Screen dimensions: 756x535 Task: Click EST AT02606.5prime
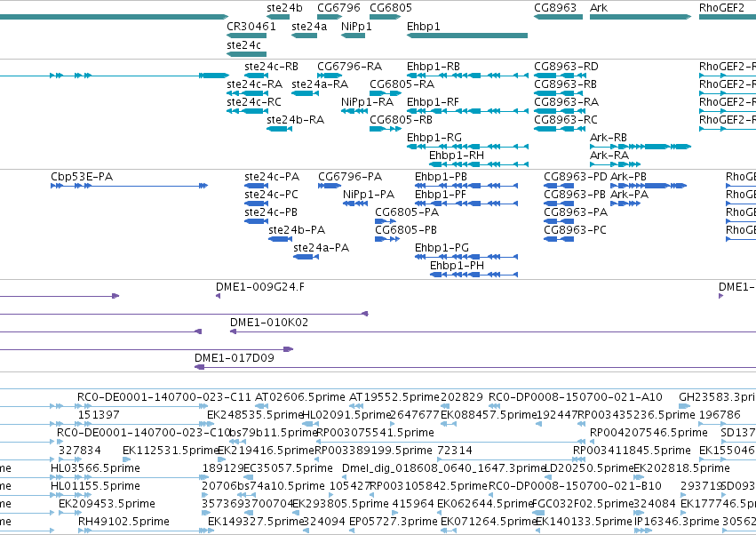300,397
